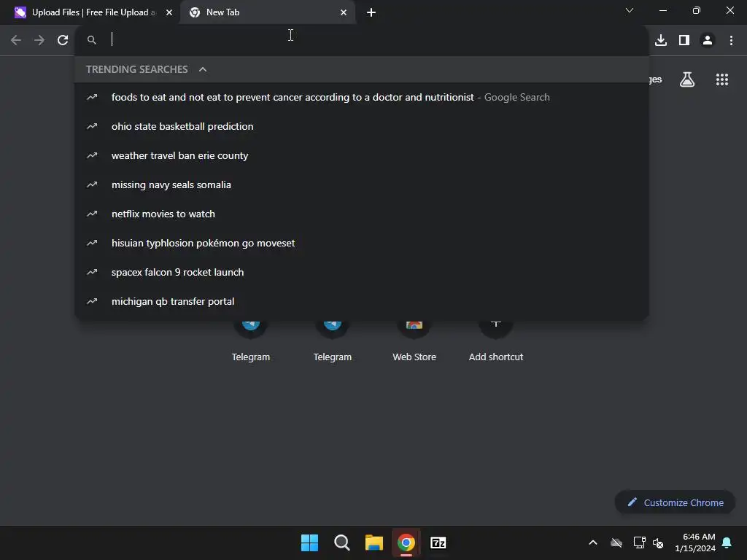Click the address bar magnifier icon
The height and width of the screenshot is (560, 747).
tap(92, 40)
